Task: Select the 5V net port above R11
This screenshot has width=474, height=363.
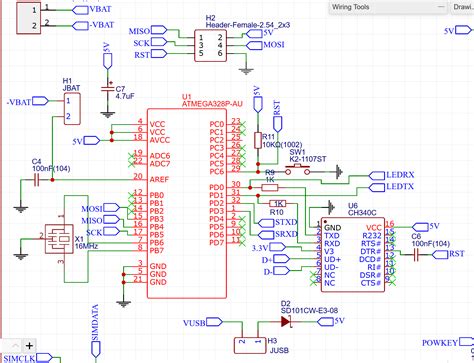Action: coord(258,105)
